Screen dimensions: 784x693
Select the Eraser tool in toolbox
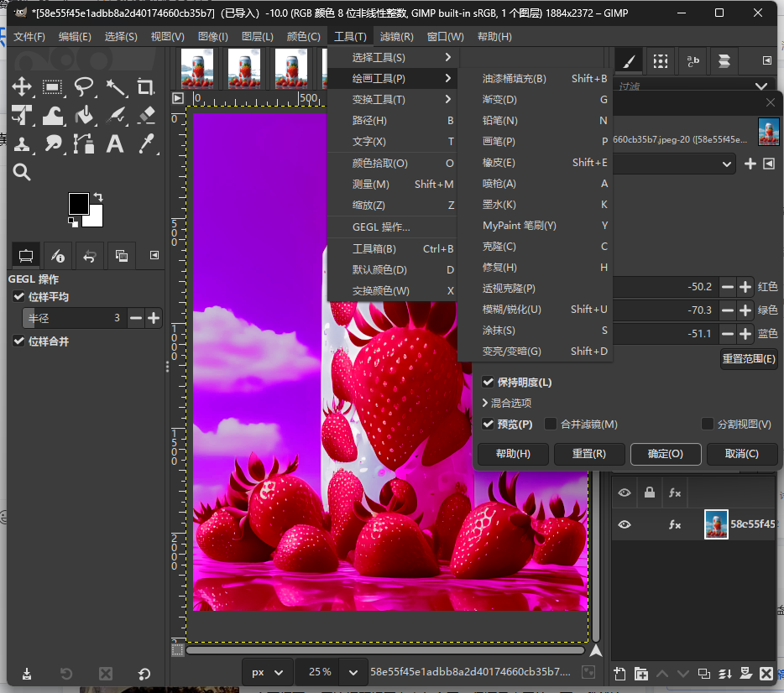[x=147, y=116]
